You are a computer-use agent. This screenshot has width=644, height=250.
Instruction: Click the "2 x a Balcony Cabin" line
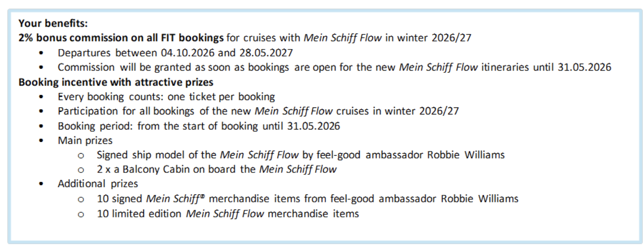pyautogui.click(x=217, y=170)
